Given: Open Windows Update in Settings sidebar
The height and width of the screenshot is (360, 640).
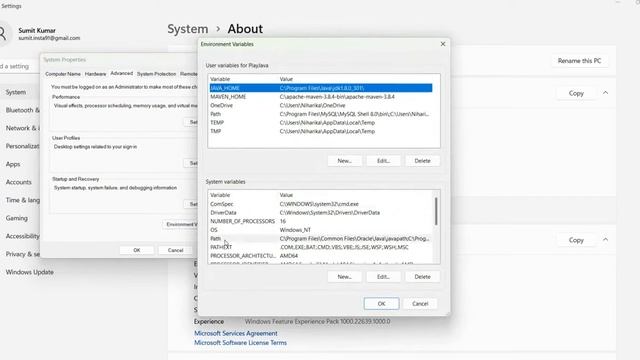Looking at the screenshot, I should click(29, 272).
